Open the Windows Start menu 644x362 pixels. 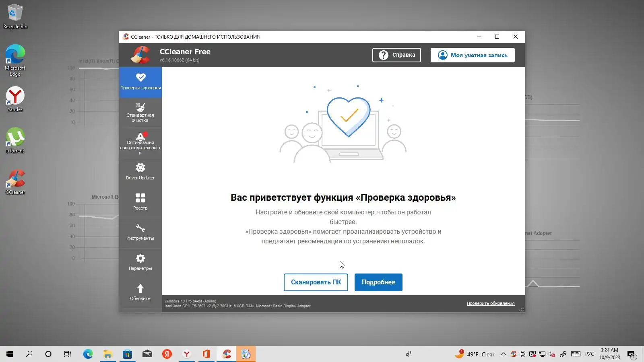[x=10, y=354]
